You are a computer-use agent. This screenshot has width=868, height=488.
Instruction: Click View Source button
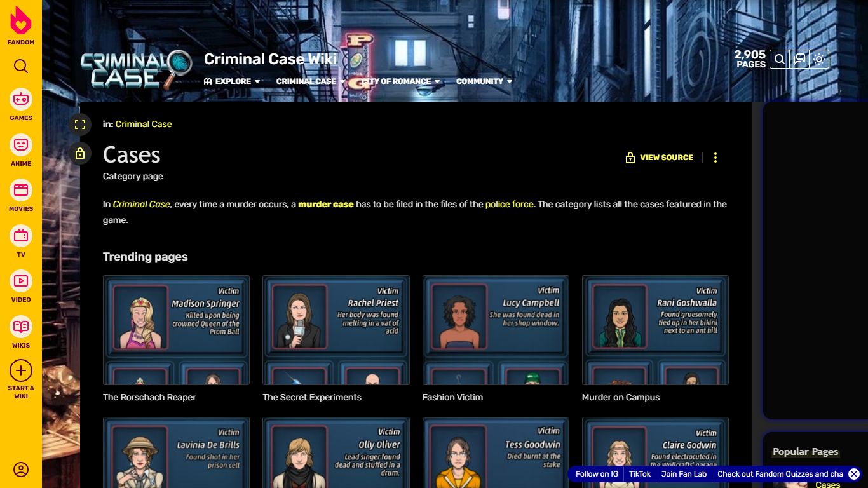pos(660,158)
